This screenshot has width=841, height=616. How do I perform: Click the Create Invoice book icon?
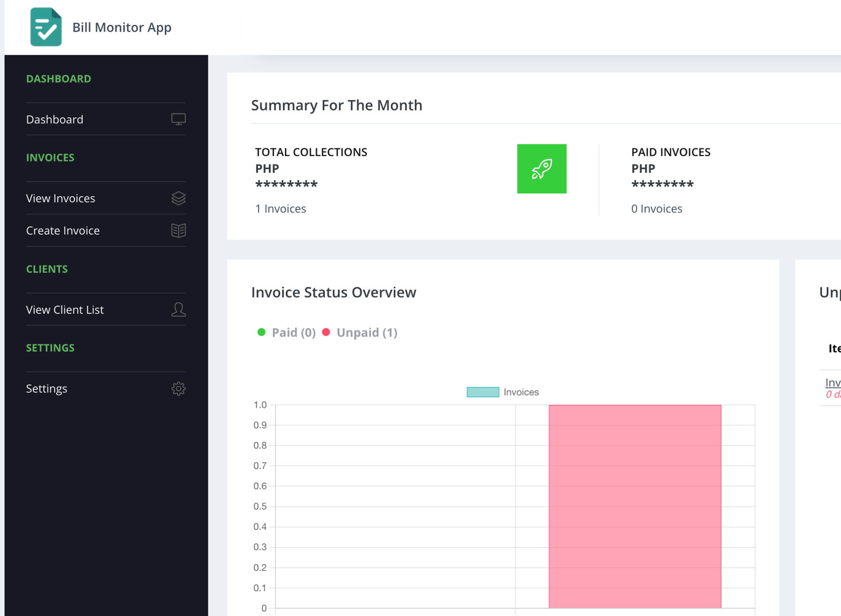pos(178,231)
